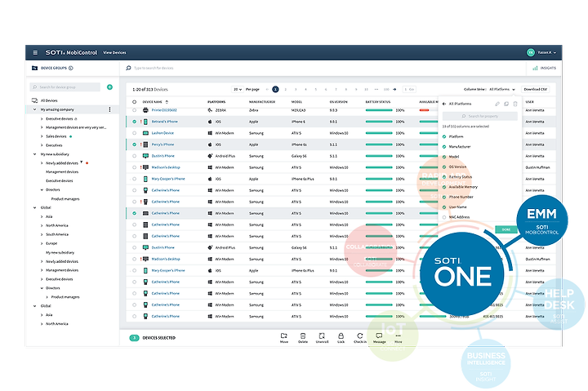This screenshot has height=391, width=588.
Task: Toggle the select-all devices header checkbox
Action: pos(134,102)
